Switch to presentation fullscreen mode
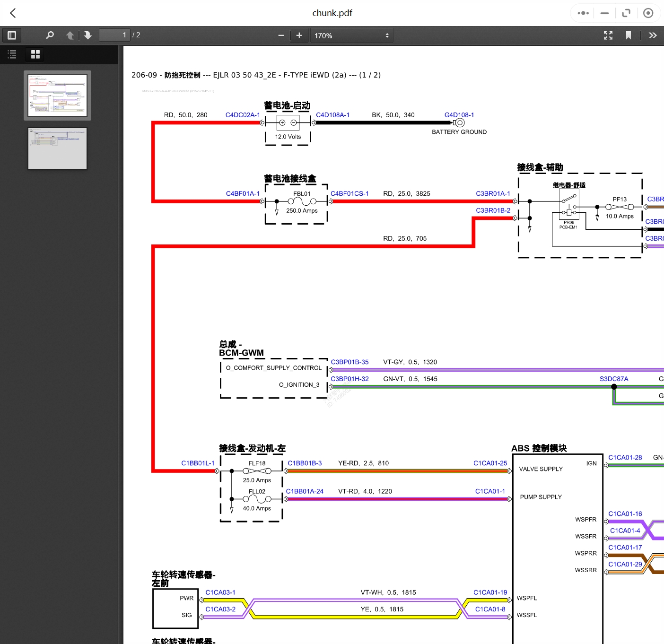 (x=608, y=35)
